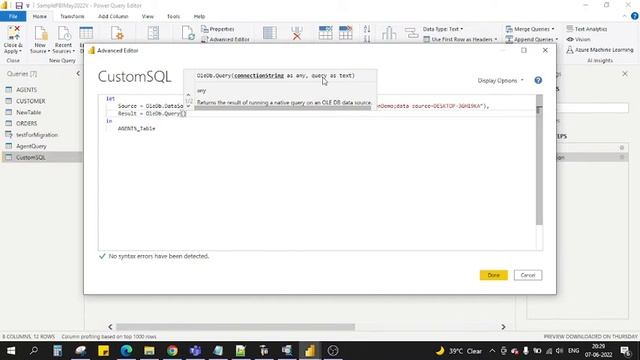Image resolution: width=640 pixels, height=360 pixels.
Task: Click the Split Column icon
Action: (x=389, y=33)
